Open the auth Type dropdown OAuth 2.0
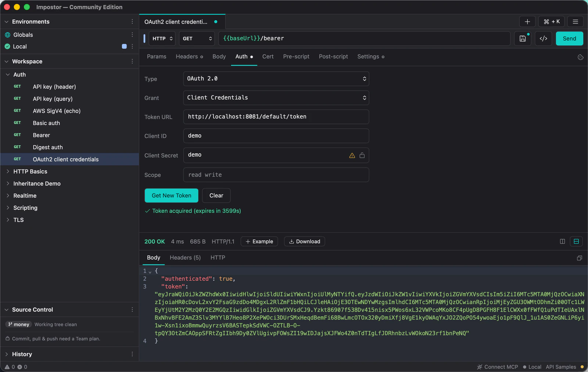Image resolution: width=588 pixels, height=372 pixels. click(276, 79)
